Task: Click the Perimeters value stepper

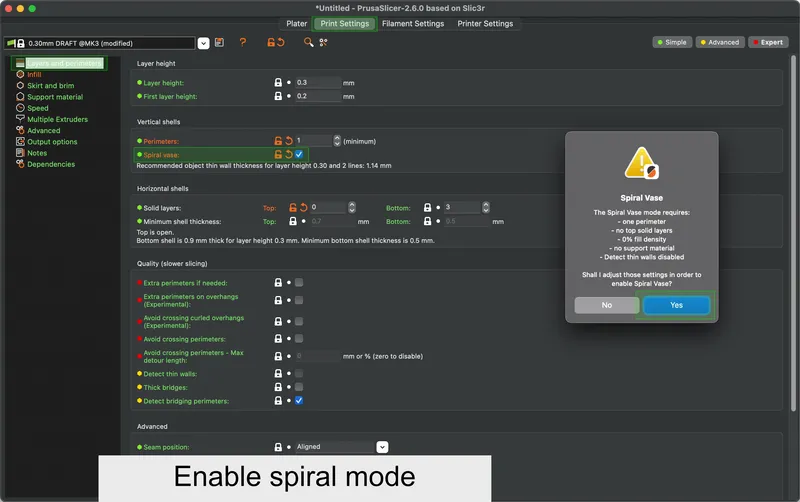Action: (337, 141)
